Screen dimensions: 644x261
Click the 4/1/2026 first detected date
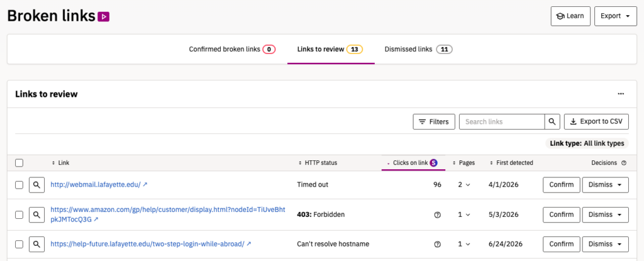coord(504,185)
